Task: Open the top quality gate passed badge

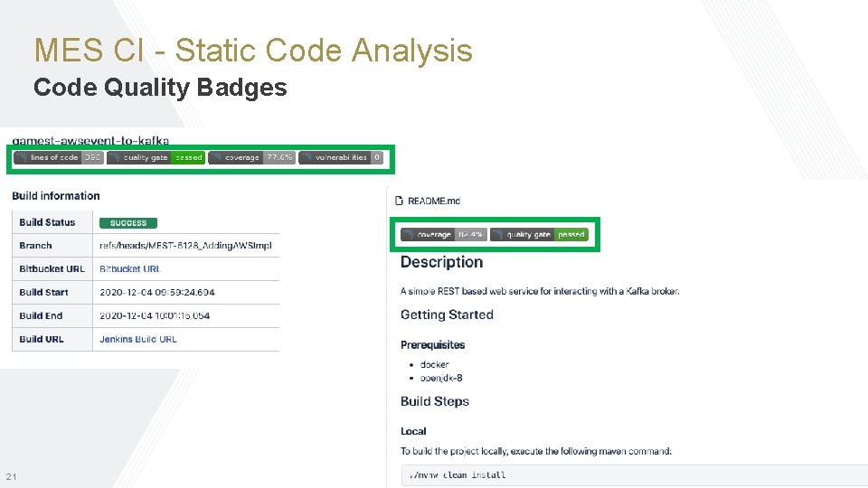Action: tap(156, 157)
